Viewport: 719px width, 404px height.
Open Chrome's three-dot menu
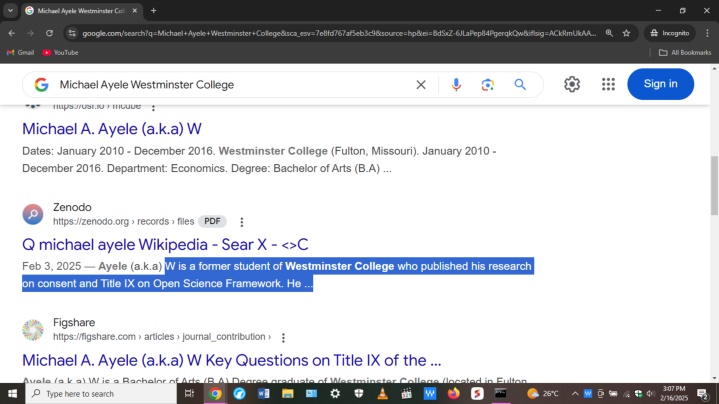pos(707,33)
